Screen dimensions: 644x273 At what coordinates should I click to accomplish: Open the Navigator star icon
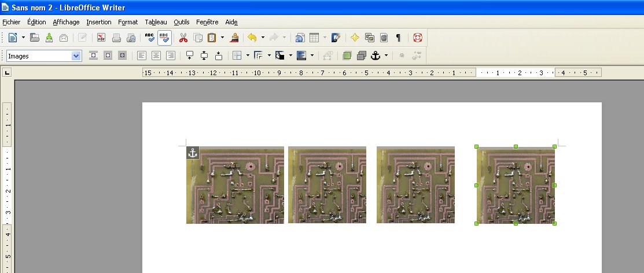click(355, 38)
